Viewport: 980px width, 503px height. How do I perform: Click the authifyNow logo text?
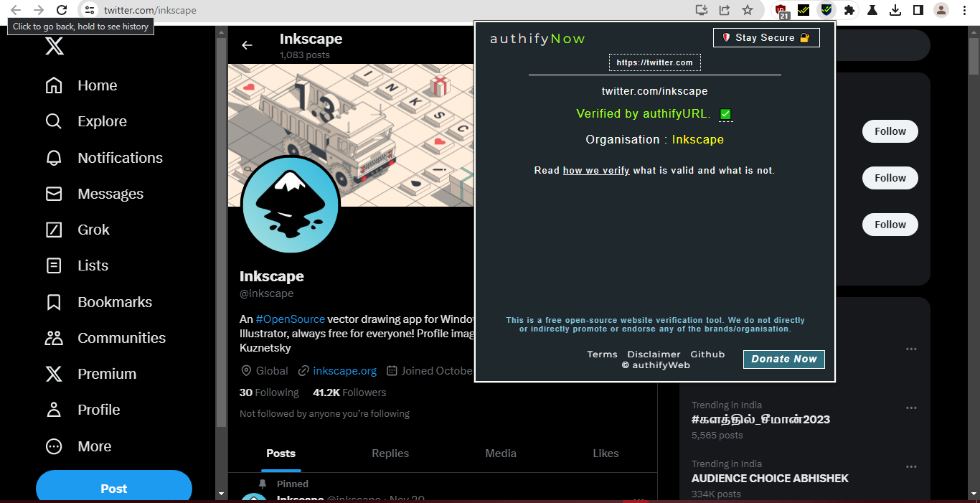click(537, 39)
